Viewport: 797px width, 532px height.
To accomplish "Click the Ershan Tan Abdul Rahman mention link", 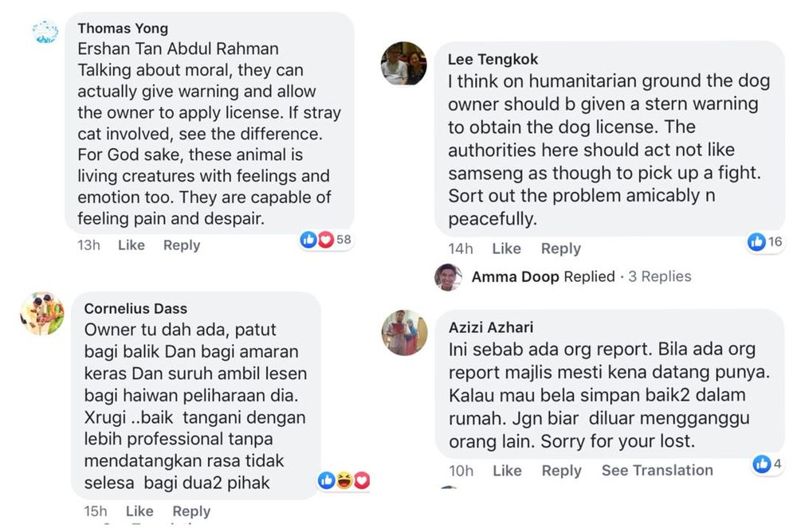I will tap(178, 48).
